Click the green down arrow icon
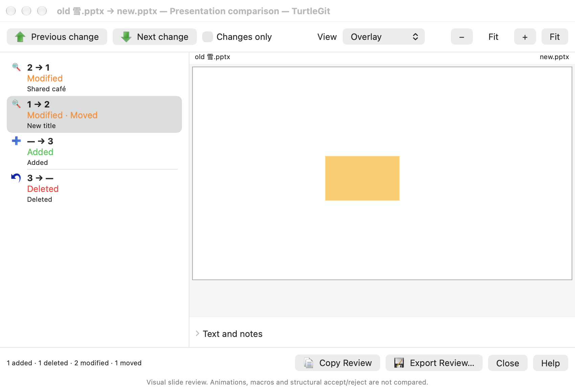The height and width of the screenshot is (392, 575). (126, 37)
